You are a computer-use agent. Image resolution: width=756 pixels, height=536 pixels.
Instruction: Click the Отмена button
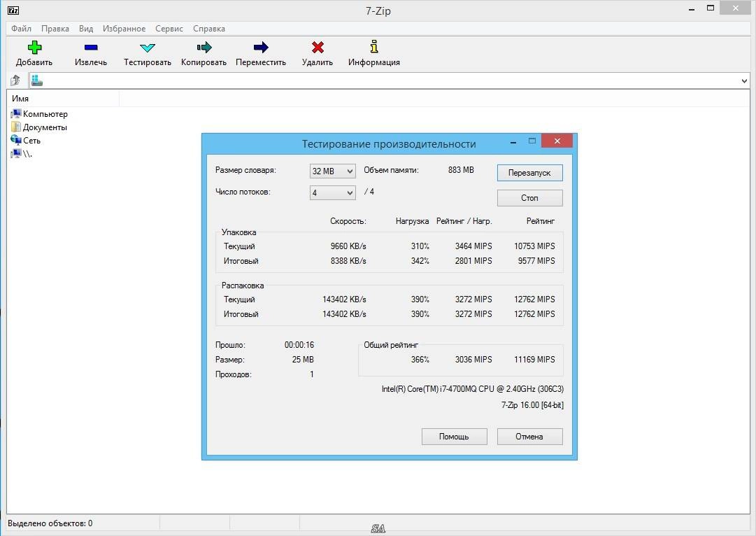coord(529,437)
